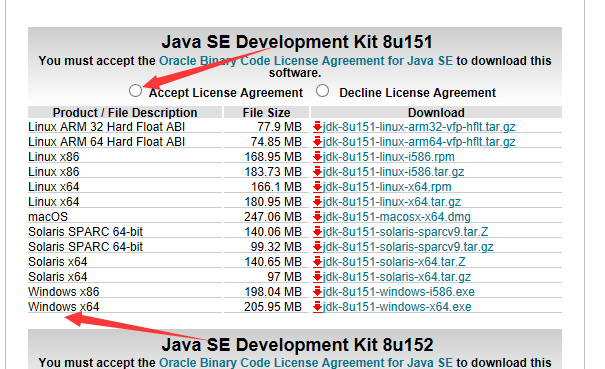The height and width of the screenshot is (369, 605).
Task: Download jdk-8u151-solaris-x64.tar.gz link
Action: pyautogui.click(x=397, y=277)
